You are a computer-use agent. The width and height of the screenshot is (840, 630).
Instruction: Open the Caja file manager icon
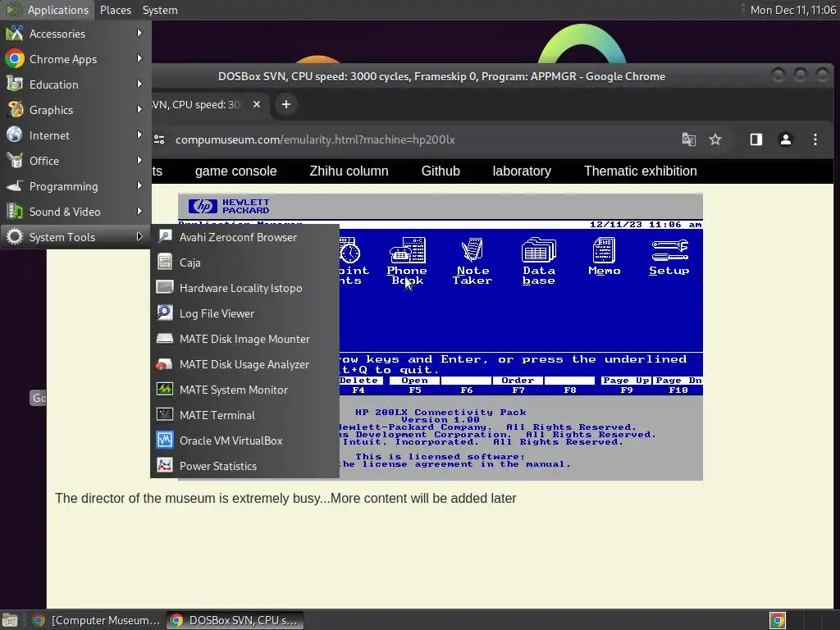(x=164, y=262)
